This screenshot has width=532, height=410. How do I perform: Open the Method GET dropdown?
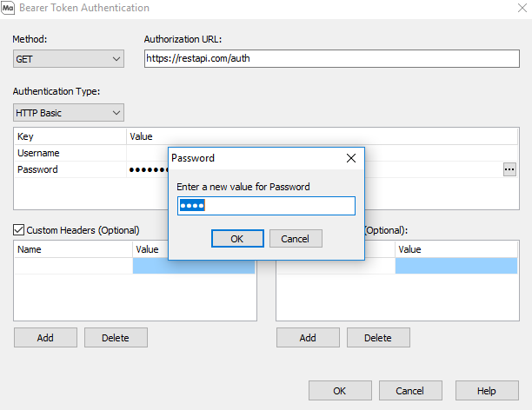click(69, 59)
